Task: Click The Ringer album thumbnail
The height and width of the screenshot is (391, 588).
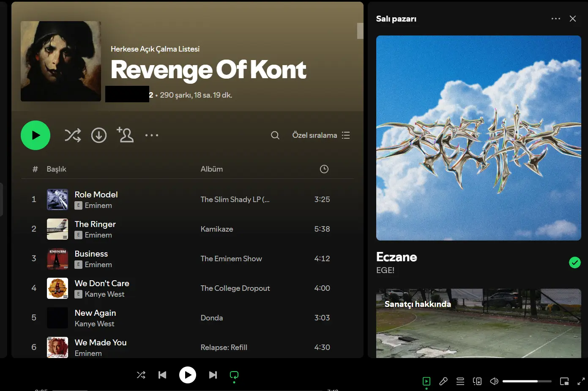Action: [x=57, y=229]
